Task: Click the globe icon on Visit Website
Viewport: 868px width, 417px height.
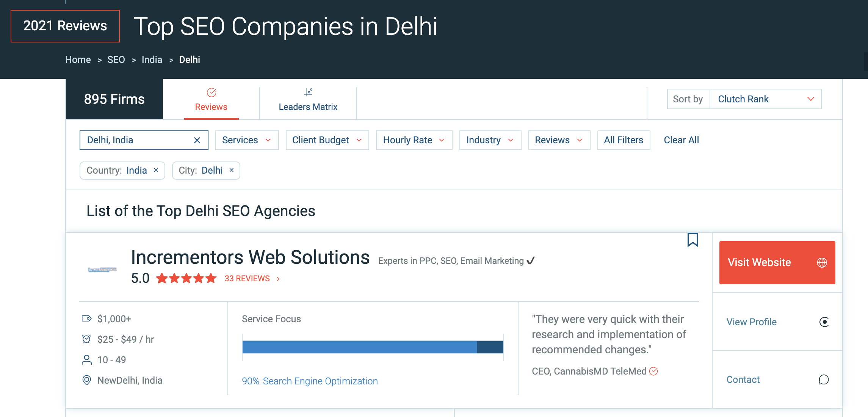Action: coord(822,263)
